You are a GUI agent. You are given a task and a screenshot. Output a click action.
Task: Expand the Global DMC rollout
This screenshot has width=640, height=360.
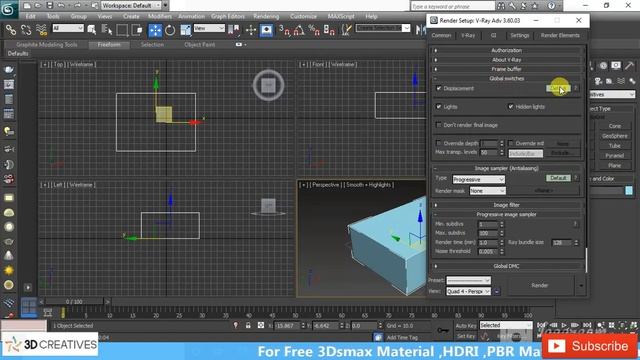[x=507, y=266]
